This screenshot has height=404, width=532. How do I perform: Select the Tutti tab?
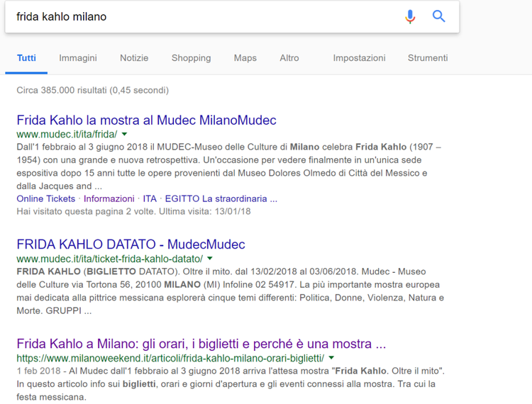pyautogui.click(x=26, y=58)
